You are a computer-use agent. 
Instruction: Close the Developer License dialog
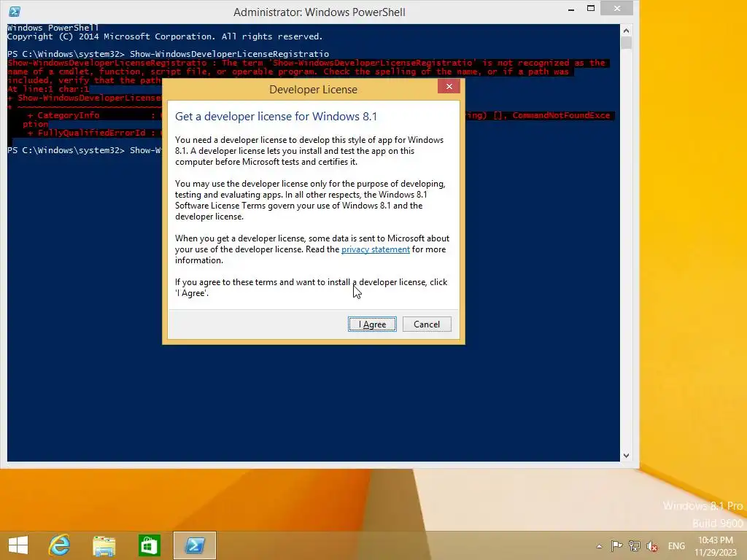449,86
